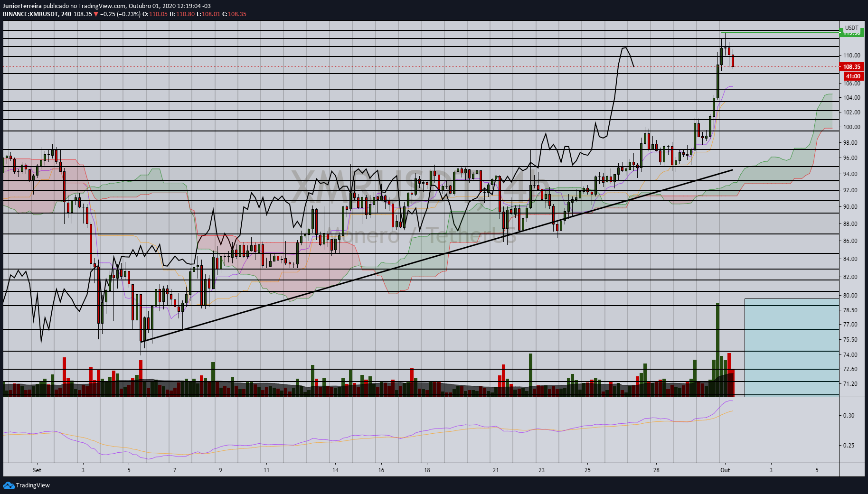Image resolution: width=868 pixels, height=494 pixels.
Task: Open the JuniorFerreira author link
Action: 22,6
